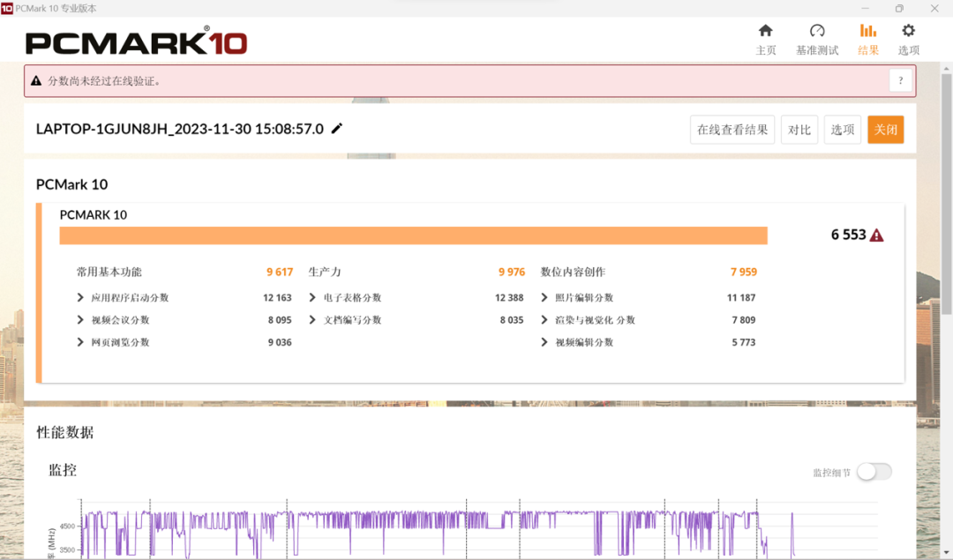Click the scrollbar up arrow
Screen dimensions: 953x560
[x=946, y=69]
